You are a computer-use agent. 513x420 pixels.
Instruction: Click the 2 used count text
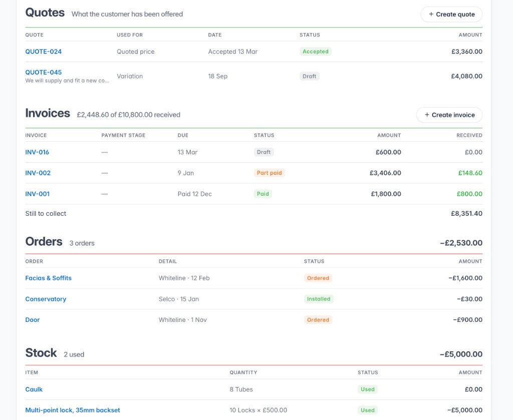pyautogui.click(x=74, y=354)
